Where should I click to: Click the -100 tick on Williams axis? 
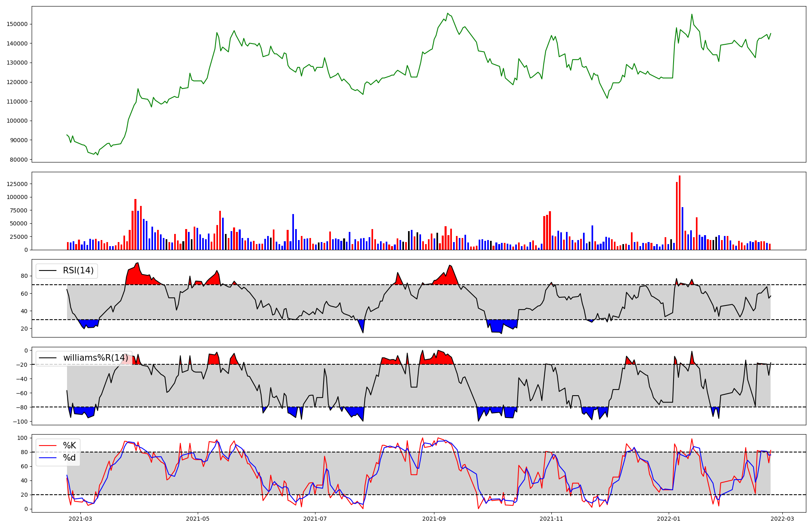19,422
